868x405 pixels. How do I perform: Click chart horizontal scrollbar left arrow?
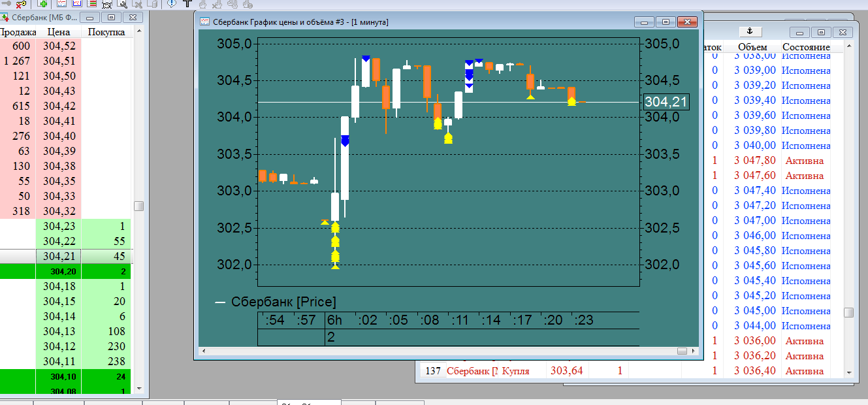coord(204,351)
